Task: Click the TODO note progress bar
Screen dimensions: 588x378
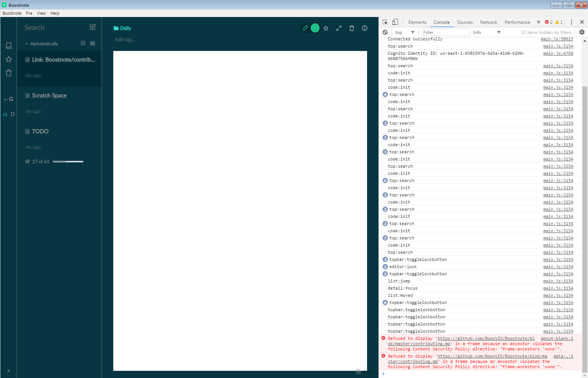Action: (68, 162)
